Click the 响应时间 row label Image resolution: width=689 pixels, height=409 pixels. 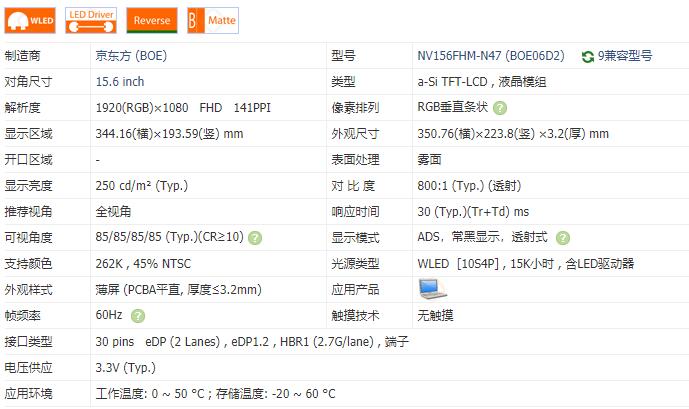(355, 211)
